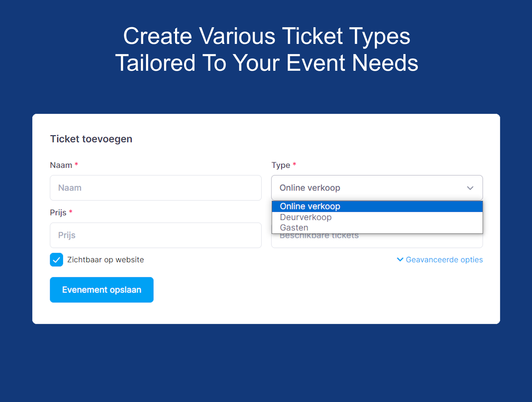Choose the highlighted Online verkoop option
The image size is (532, 402).
pos(310,206)
